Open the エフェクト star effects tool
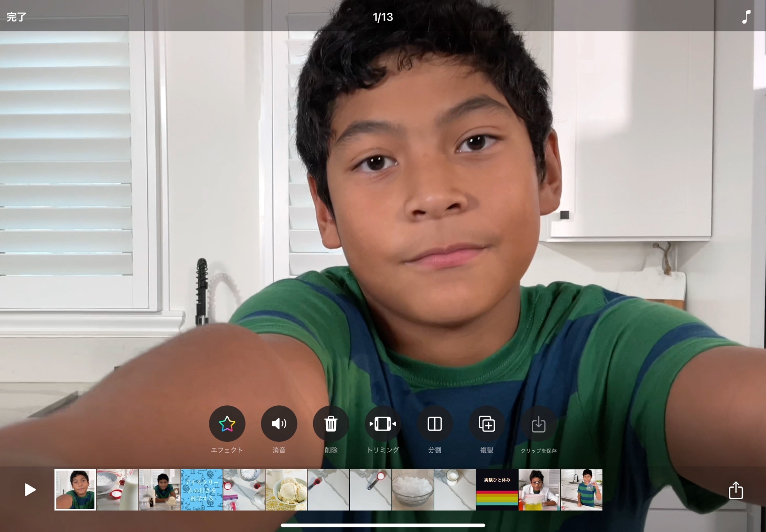The width and height of the screenshot is (766, 532). pyautogui.click(x=227, y=424)
